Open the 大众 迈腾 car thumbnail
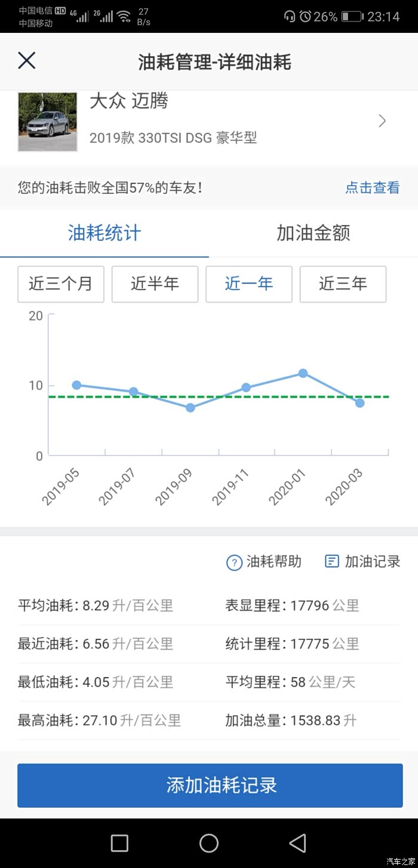418x868 pixels. click(x=48, y=122)
